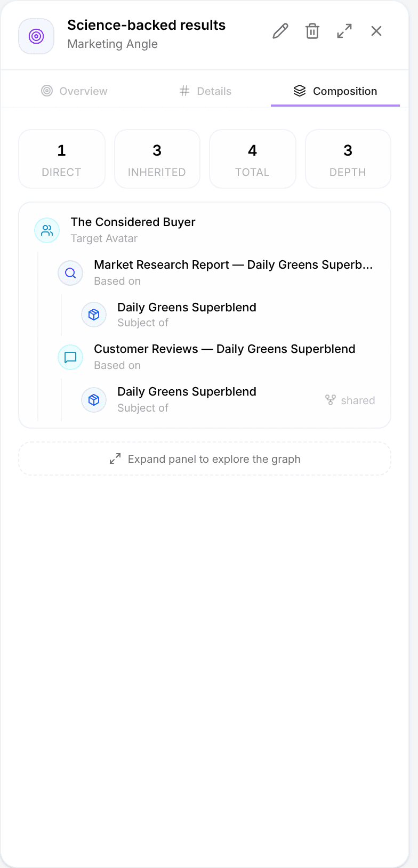
Task: Click the shared badge icon
Action: click(331, 400)
